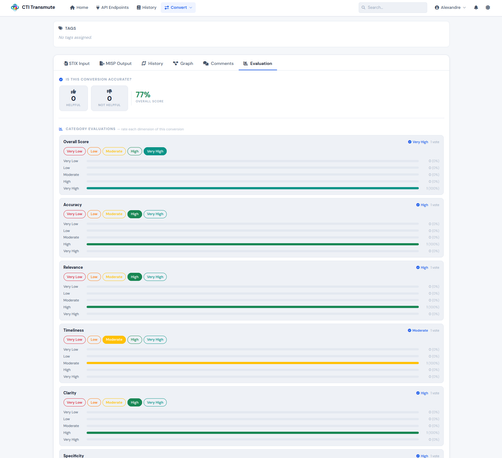This screenshot has width=502, height=458.
Task: Open the API Endpoints page
Action: tap(112, 7)
